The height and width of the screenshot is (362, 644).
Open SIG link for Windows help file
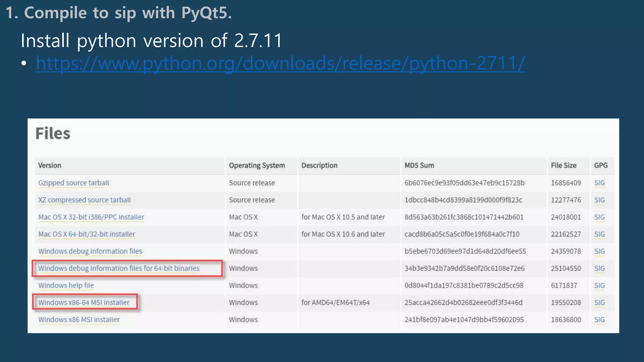coord(599,285)
